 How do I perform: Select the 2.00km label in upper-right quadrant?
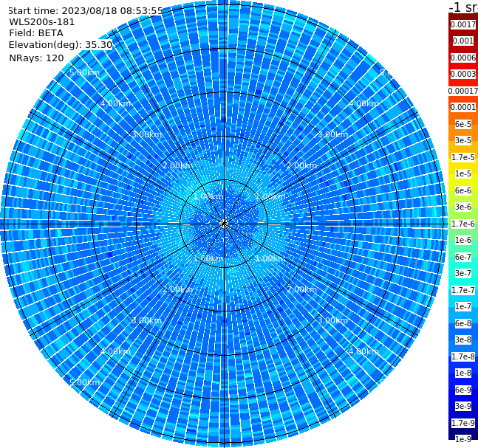tap(301, 165)
